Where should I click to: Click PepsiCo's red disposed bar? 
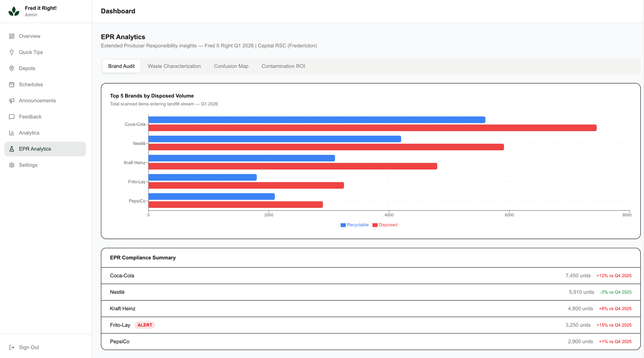click(235, 205)
